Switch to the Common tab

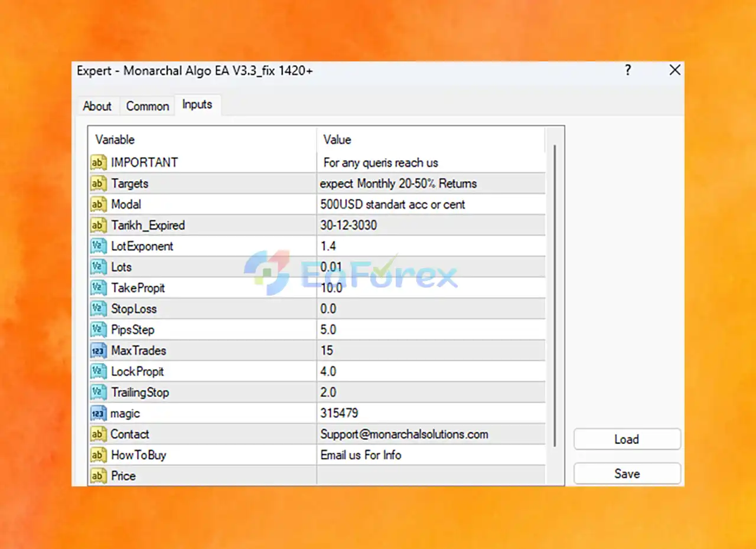point(148,106)
